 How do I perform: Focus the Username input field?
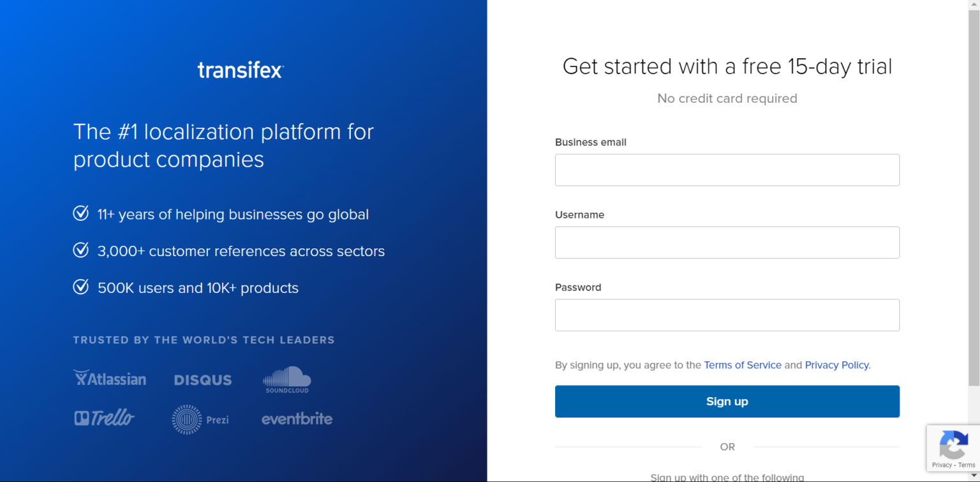coord(727,243)
